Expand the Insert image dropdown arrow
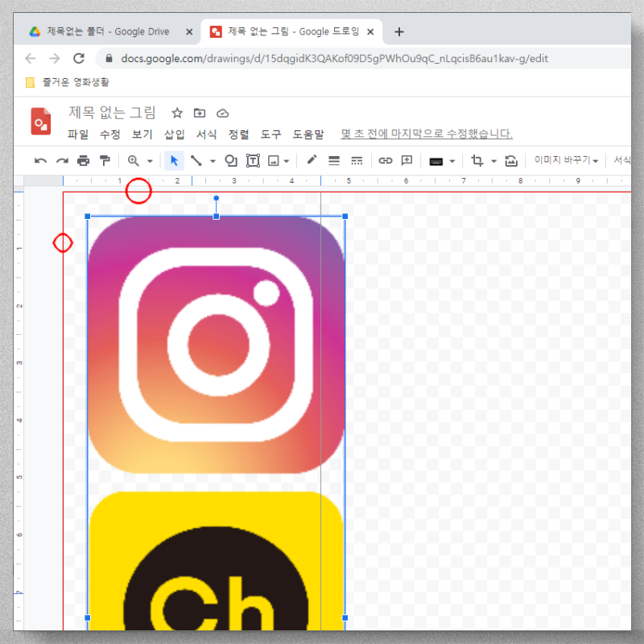 pos(287,161)
